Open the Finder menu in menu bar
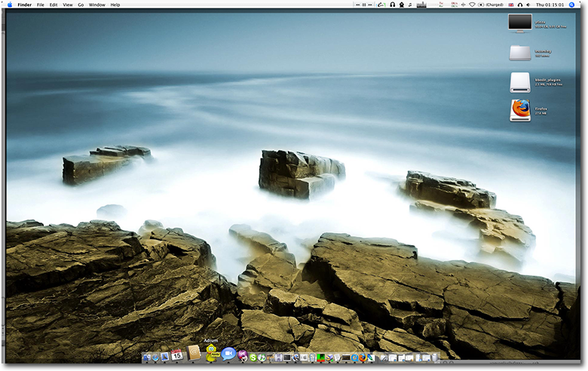 [24, 5]
